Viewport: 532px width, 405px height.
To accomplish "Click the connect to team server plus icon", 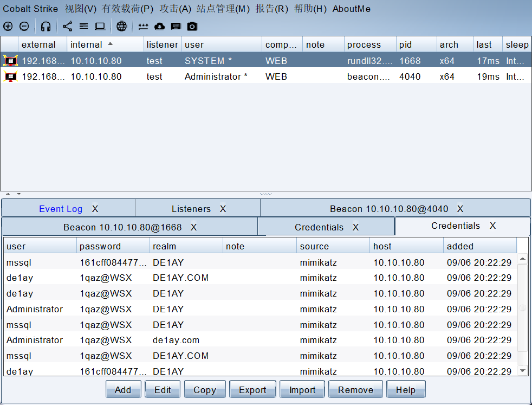I will click(8, 26).
